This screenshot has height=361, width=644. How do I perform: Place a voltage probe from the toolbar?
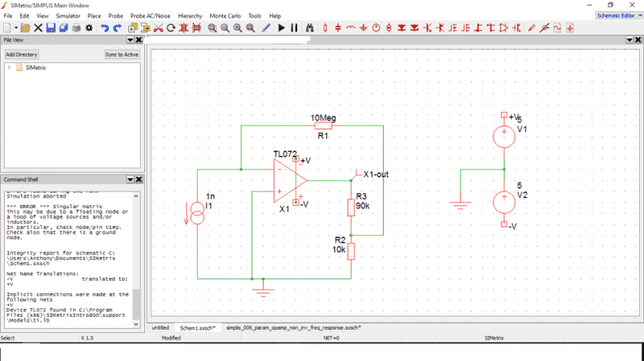[532, 28]
